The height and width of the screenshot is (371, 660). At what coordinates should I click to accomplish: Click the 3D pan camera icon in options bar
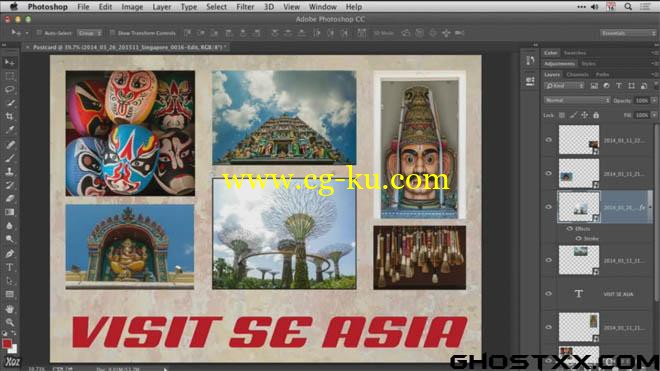point(433,33)
